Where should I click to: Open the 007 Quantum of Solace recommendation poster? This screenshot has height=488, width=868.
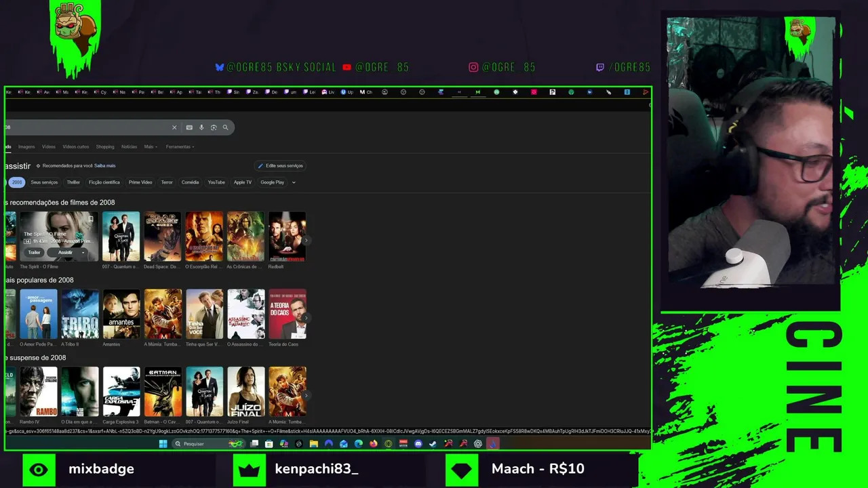click(121, 237)
